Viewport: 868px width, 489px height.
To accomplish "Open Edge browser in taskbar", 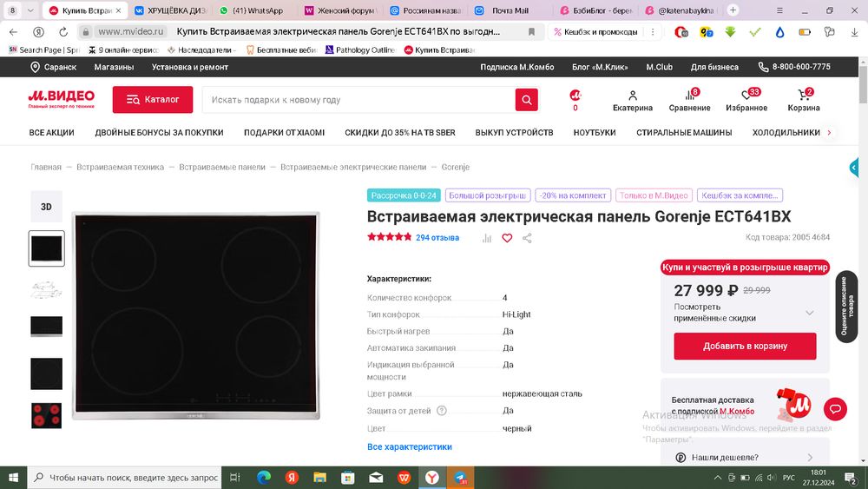I will (264, 478).
